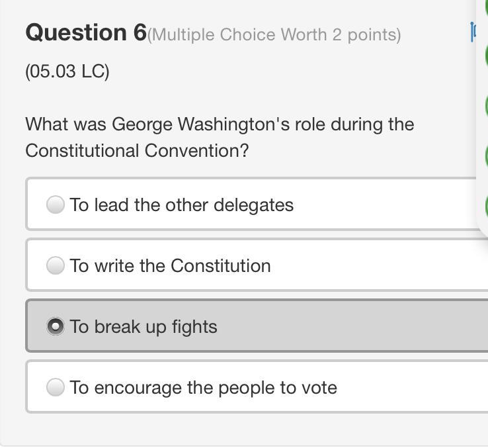Click the answer text 'To write the Constitution'
The height and width of the screenshot is (448, 488).
point(170,265)
